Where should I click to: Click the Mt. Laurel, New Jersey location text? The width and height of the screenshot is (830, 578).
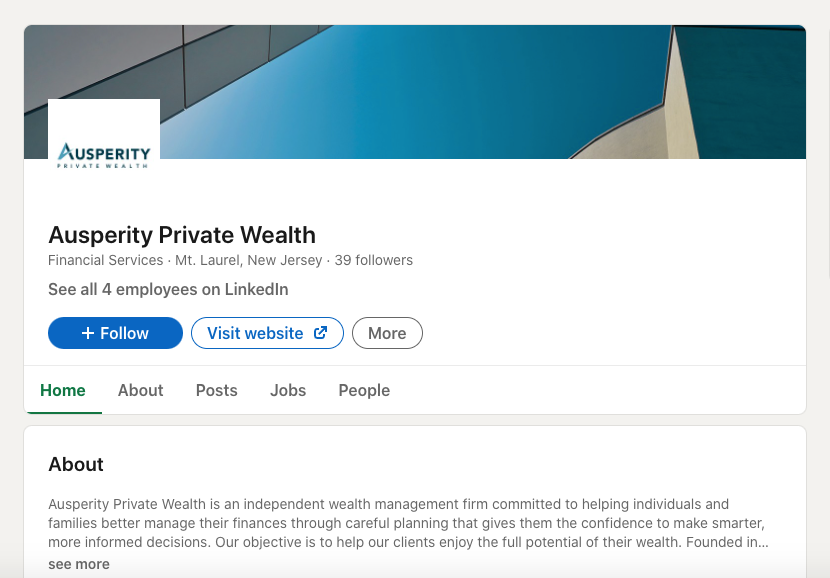[x=249, y=260]
